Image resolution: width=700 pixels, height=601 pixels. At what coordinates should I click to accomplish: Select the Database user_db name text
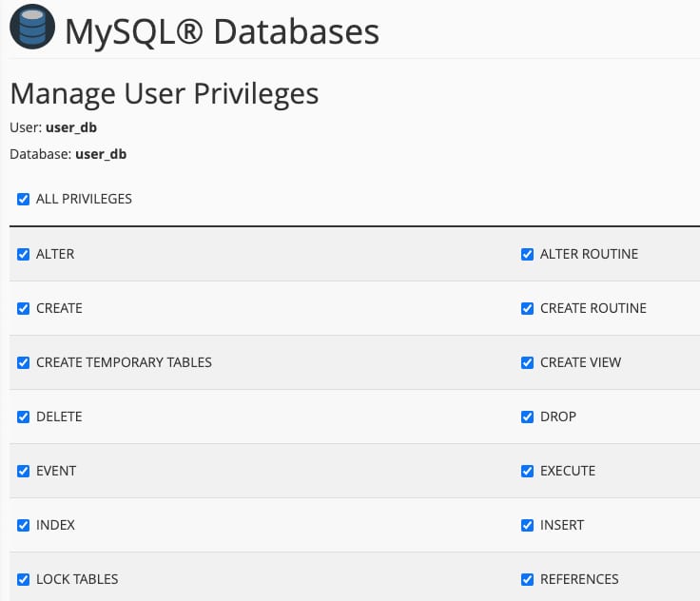(101, 154)
